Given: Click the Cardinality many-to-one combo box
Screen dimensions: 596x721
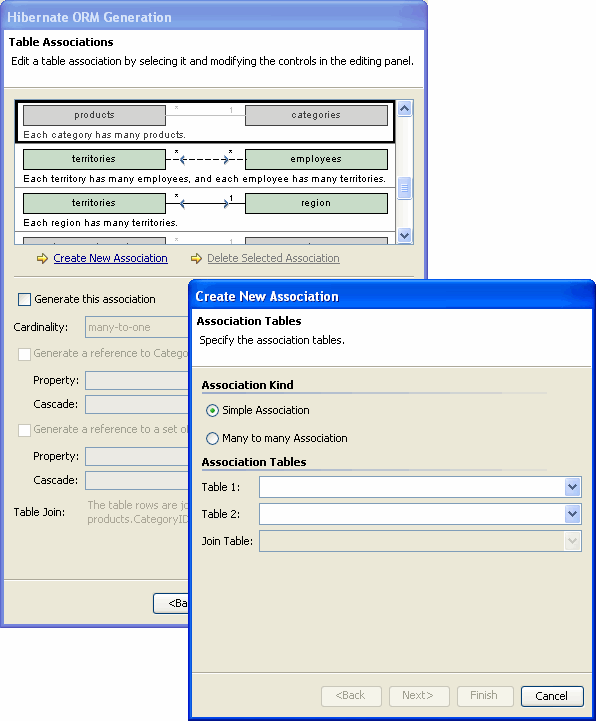Looking at the screenshot, I should click(137, 327).
